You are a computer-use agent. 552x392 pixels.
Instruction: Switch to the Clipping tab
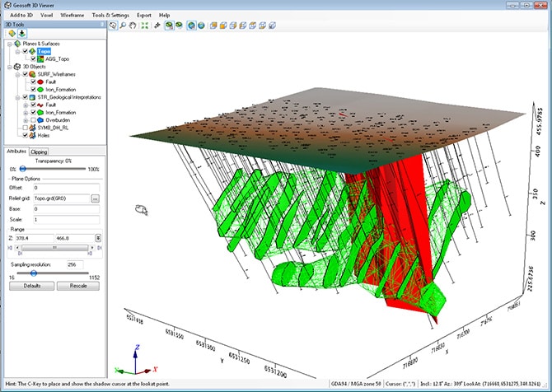[x=39, y=152]
